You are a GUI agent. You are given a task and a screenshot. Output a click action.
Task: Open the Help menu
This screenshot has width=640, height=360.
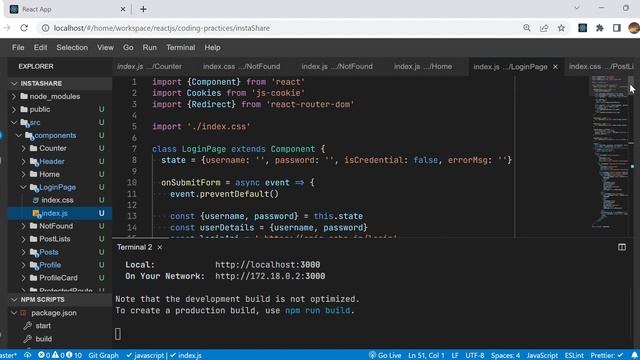212,47
